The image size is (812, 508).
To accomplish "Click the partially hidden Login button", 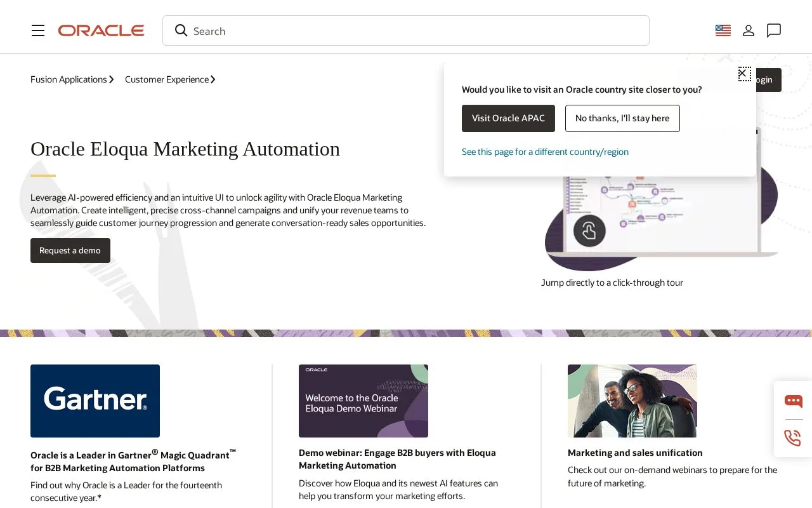I will (768, 80).
